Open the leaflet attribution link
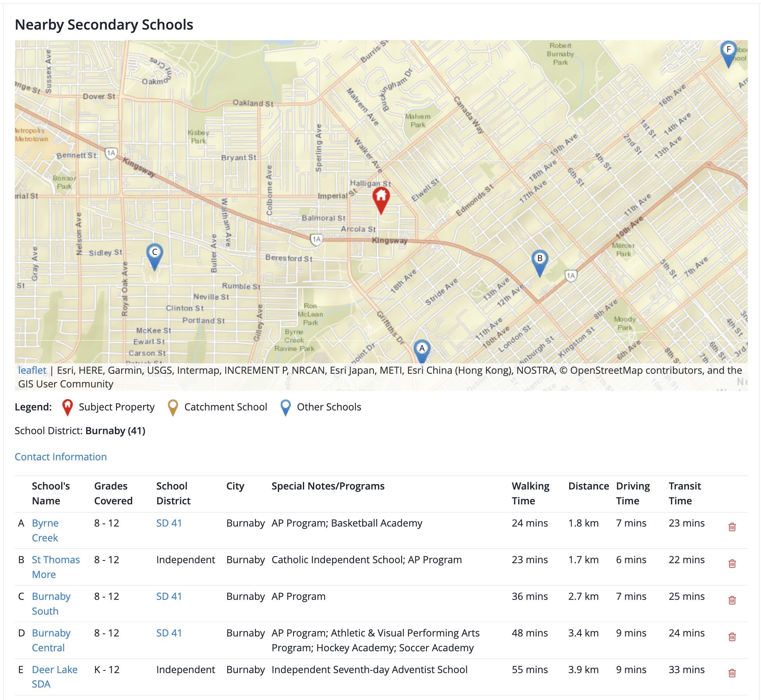 pos(32,370)
